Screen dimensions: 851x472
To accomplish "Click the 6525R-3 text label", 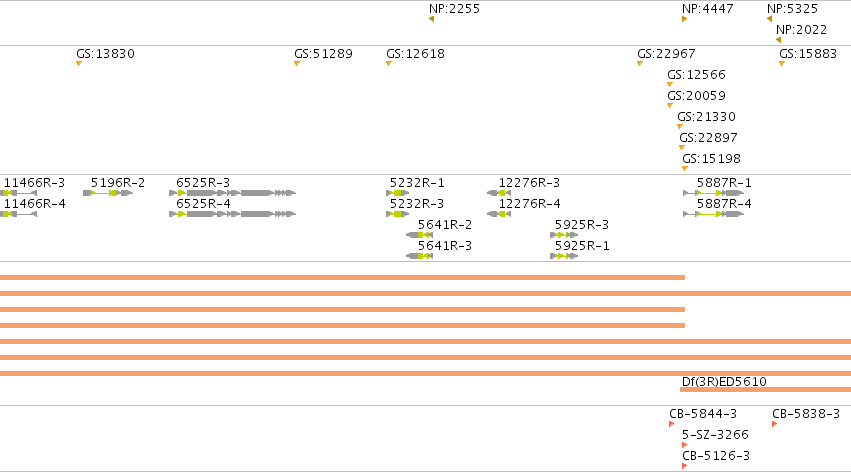I will click(x=203, y=183).
